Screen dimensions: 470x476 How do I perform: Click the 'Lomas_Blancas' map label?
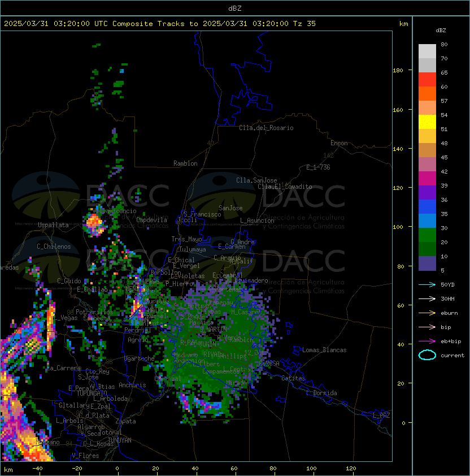coord(324,350)
